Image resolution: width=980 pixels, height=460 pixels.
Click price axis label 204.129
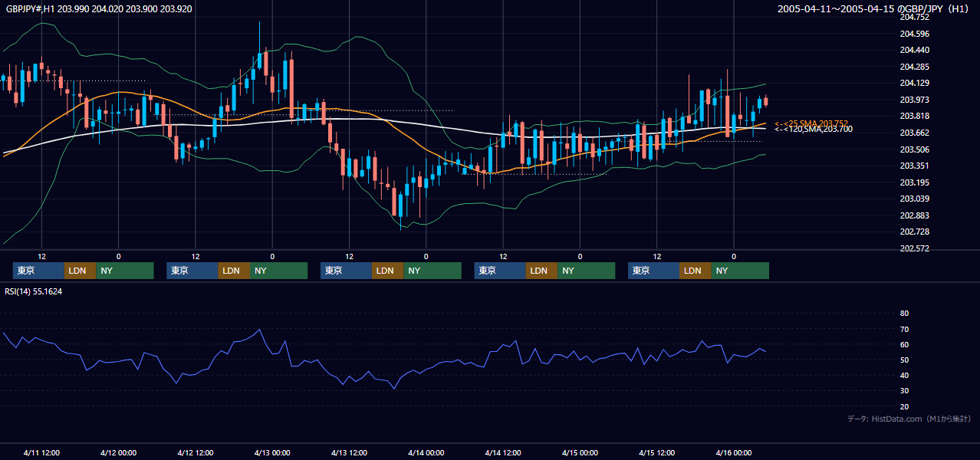pyautogui.click(x=913, y=83)
